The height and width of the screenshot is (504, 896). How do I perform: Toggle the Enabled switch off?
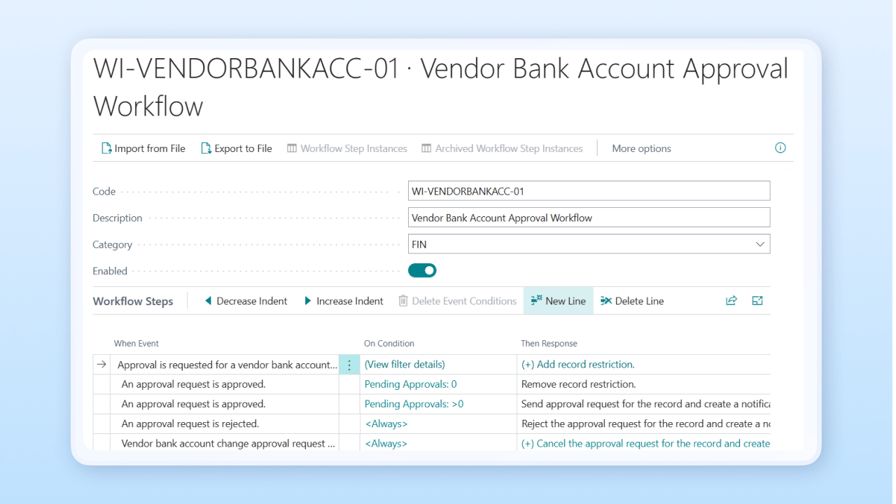click(422, 271)
